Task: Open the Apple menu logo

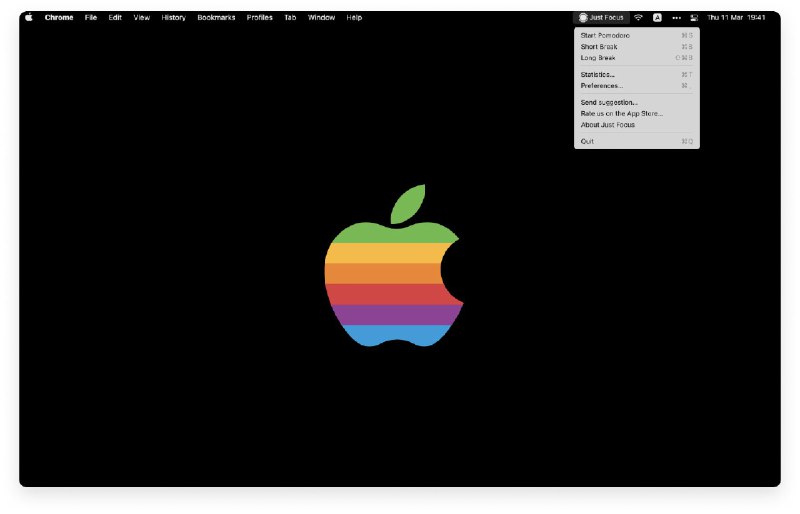Action: tap(29, 18)
